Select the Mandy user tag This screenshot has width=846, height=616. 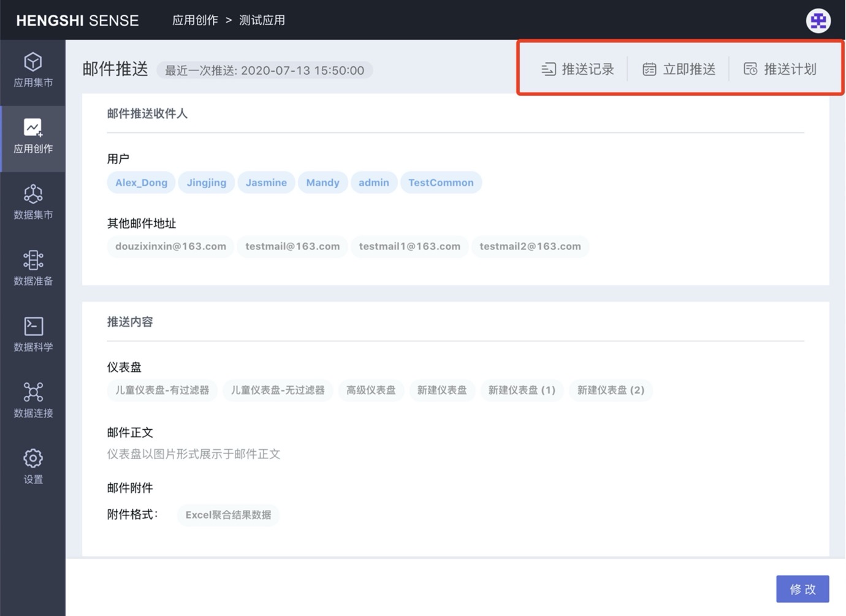[x=322, y=183]
